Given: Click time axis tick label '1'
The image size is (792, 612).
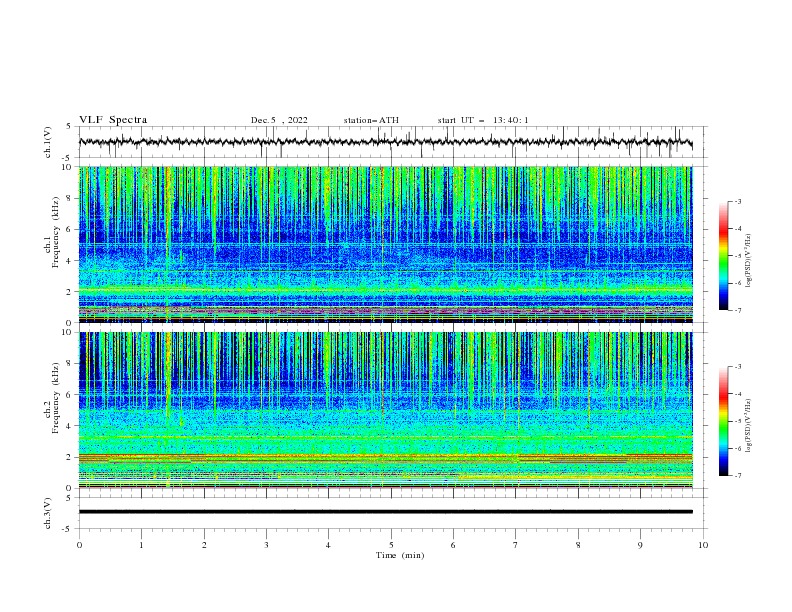Looking at the screenshot, I should pos(141,545).
